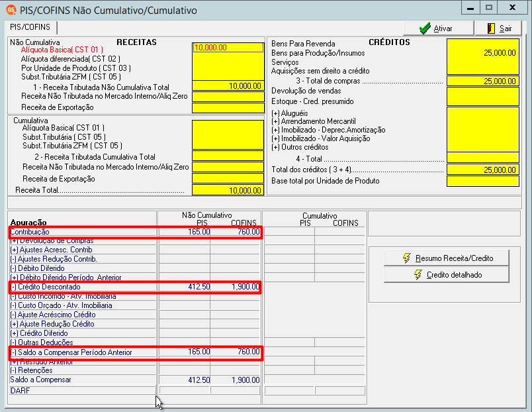Click final Saldo a Compensar COFINS 1,900.00

[x=245, y=380]
